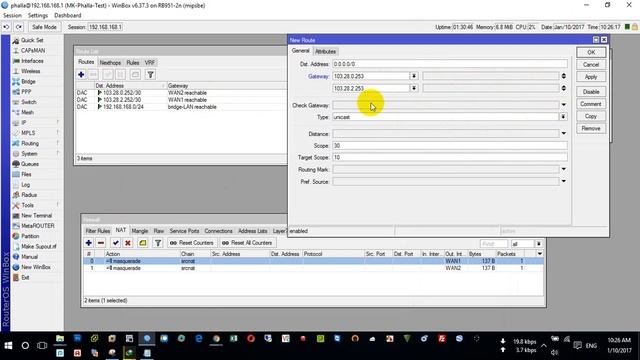Click Copy in New Route dialog

coord(591,116)
